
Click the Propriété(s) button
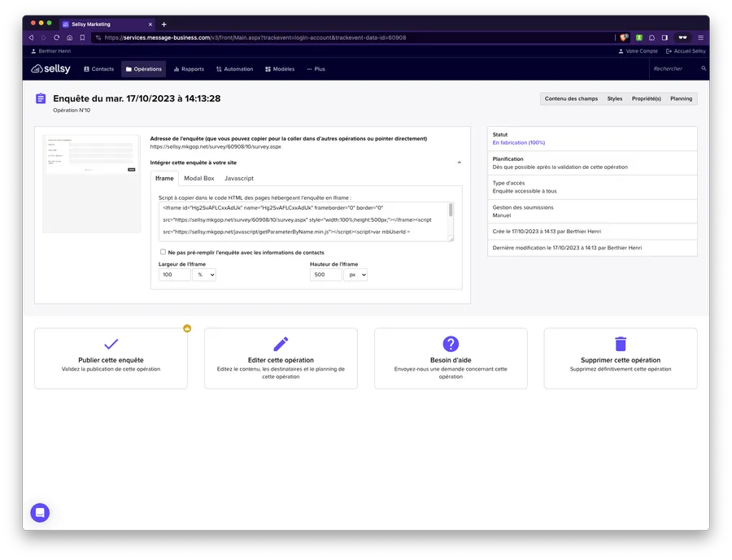click(x=646, y=98)
